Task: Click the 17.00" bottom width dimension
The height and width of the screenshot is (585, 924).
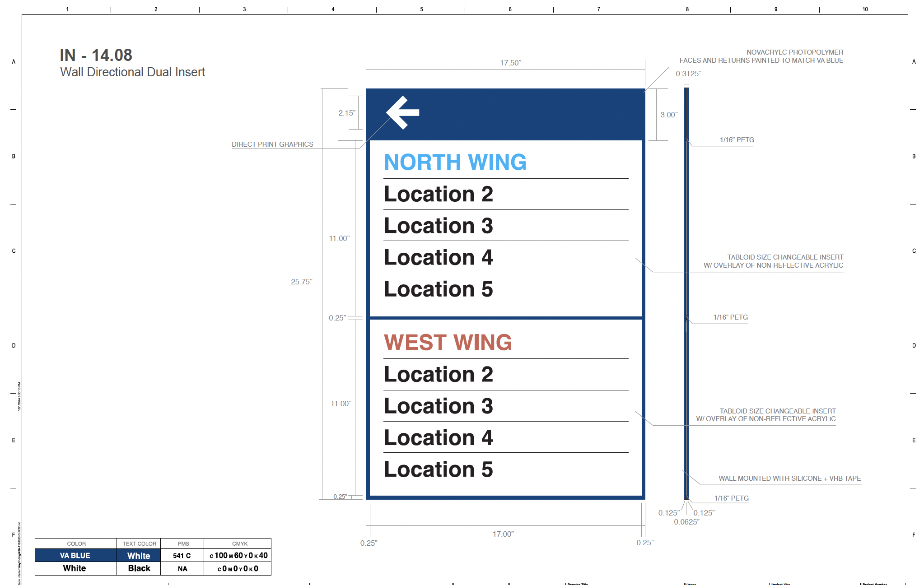Action: tap(503, 534)
